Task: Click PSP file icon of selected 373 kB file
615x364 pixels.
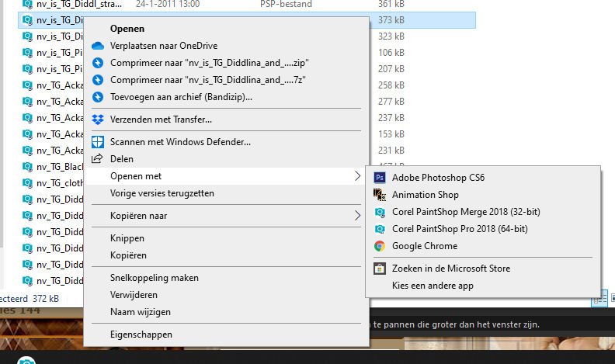Action: pos(27,20)
